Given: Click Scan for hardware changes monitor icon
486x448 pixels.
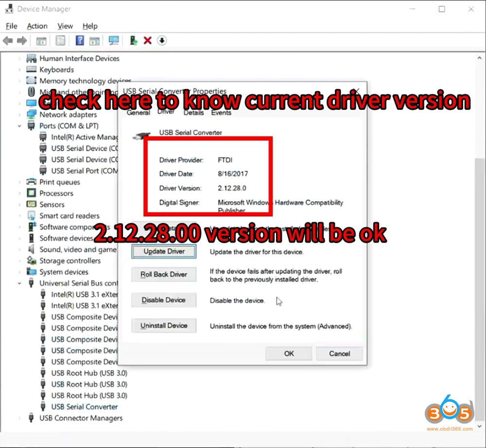Looking at the screenshot, I should [x=114, y=41].
